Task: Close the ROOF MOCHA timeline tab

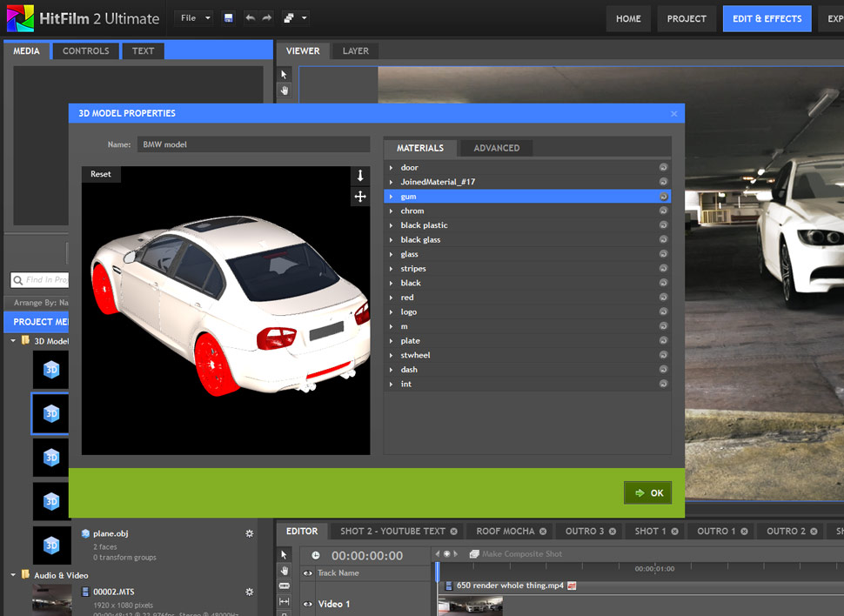Action: click(x=543, y=532)
